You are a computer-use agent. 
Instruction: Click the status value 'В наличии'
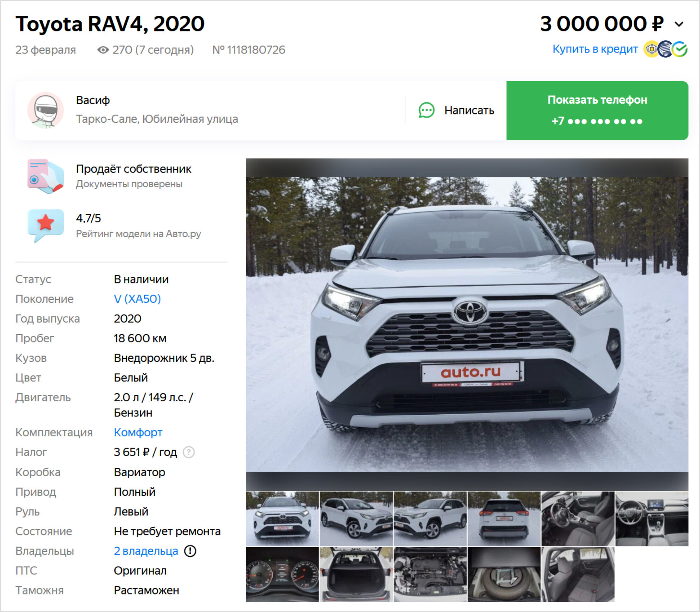tap(141, 279)
